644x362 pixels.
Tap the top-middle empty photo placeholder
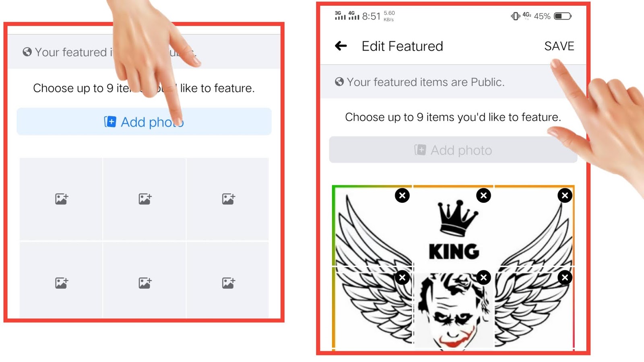(144, 199)
